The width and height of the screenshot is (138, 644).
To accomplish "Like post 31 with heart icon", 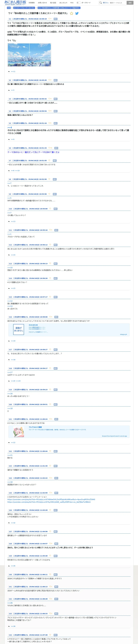I will pos(50,586).
